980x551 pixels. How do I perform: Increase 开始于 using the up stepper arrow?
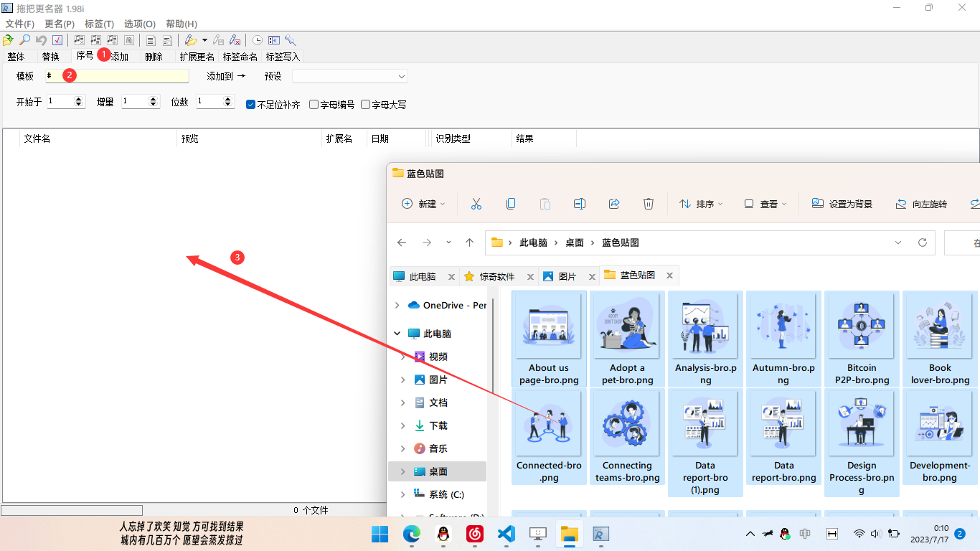click(79, 99)
